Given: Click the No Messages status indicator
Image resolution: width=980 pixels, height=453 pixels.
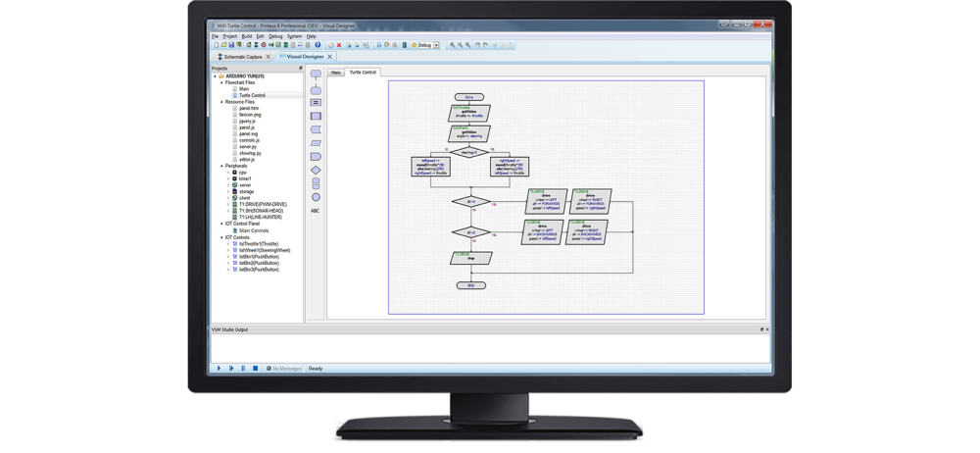Looking at the screenshot, I should coord(284,369).
